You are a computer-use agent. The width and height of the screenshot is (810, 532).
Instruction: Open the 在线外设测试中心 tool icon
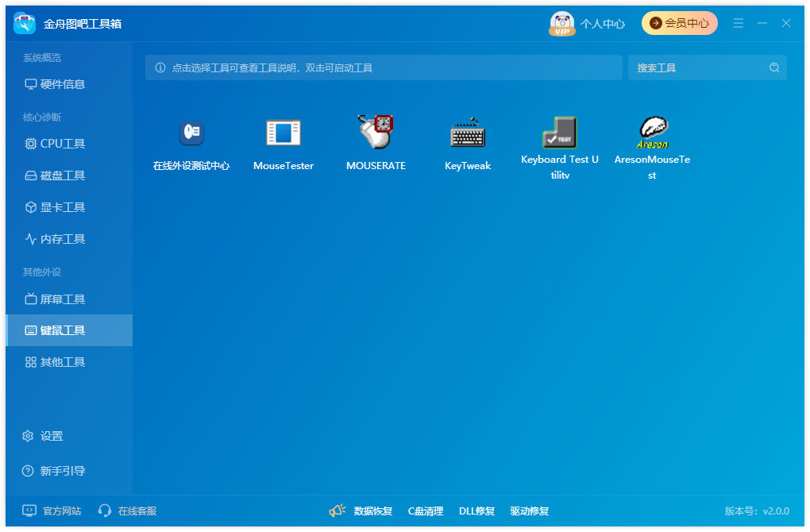191,133
